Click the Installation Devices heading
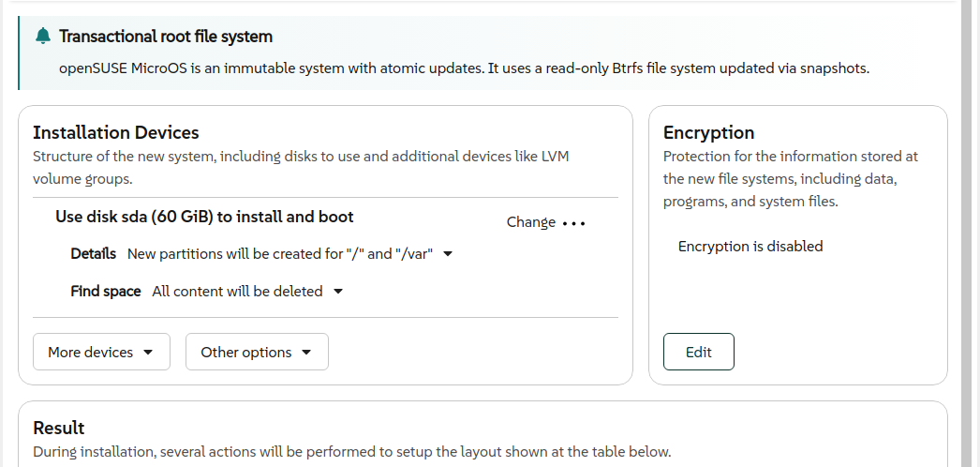 (115, 132)
